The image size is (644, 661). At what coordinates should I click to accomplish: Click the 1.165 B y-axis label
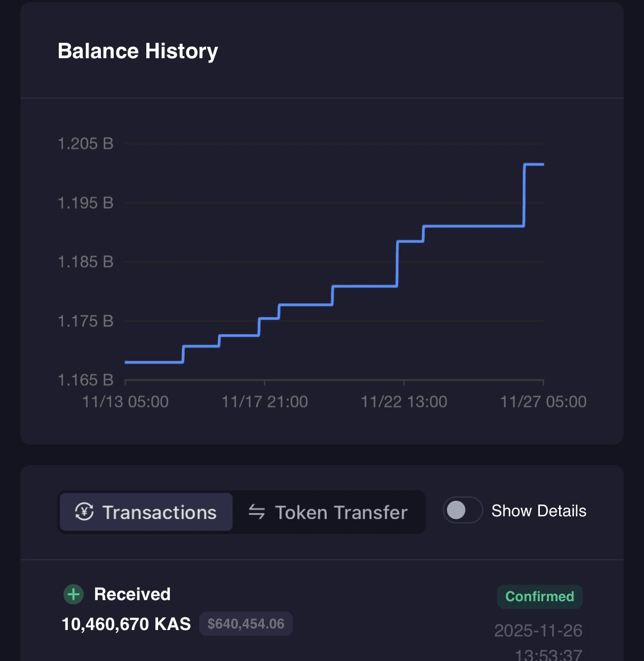click(x=85, y=380)
